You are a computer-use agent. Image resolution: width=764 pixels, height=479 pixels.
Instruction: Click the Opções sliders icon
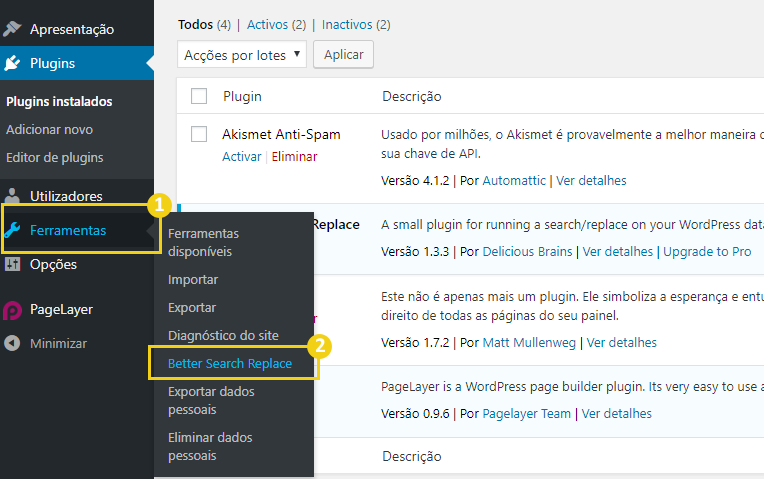[x=12, y=264]
